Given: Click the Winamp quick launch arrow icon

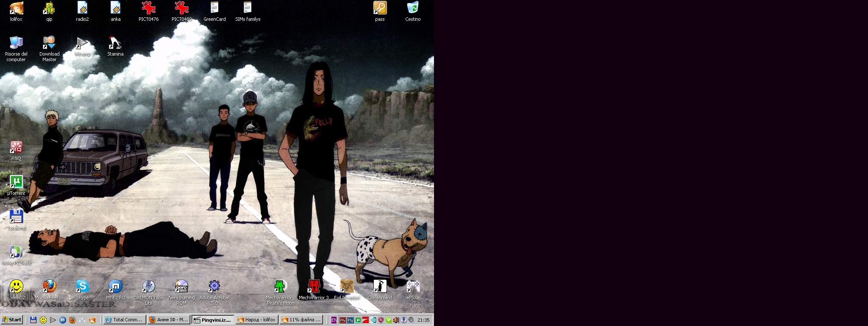Looking at the screenshot, I should (x=53, y=320).
